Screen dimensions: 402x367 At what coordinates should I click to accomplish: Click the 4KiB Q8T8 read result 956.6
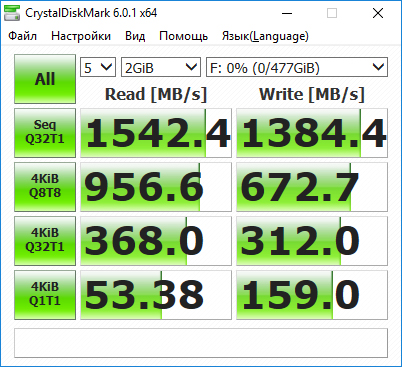(156, 187)
